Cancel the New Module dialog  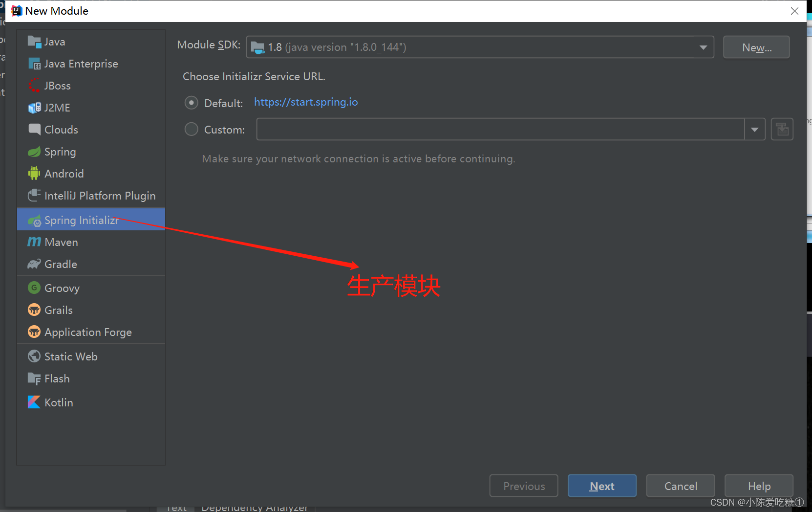pyautogui.click(x=681, y=486)
